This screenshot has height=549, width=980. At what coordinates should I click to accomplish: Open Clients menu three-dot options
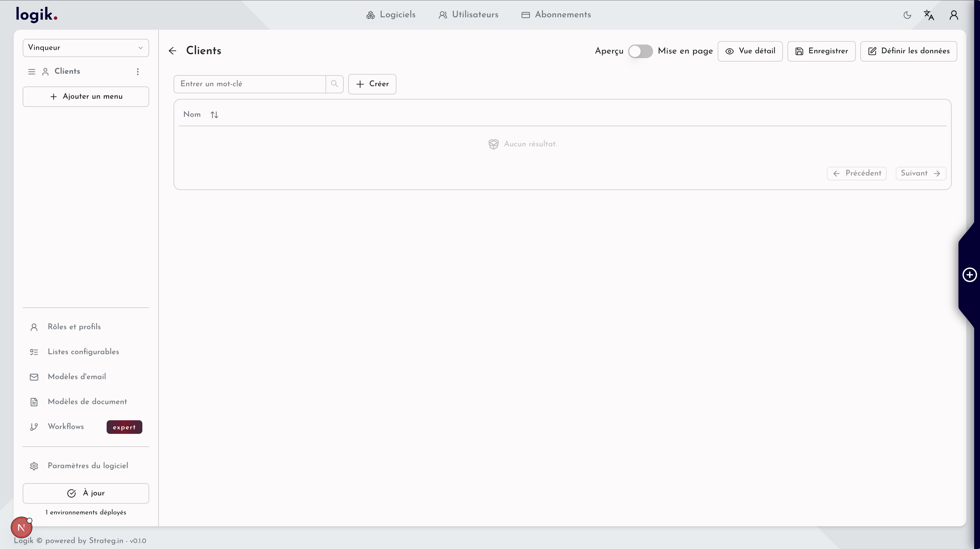(138, 71)
